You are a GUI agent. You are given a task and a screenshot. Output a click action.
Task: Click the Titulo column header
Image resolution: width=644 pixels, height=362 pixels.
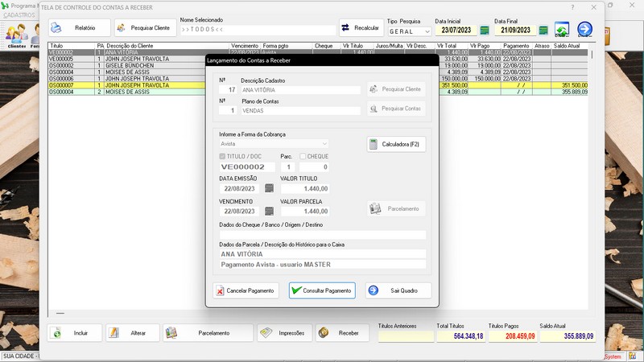point(72,46)
